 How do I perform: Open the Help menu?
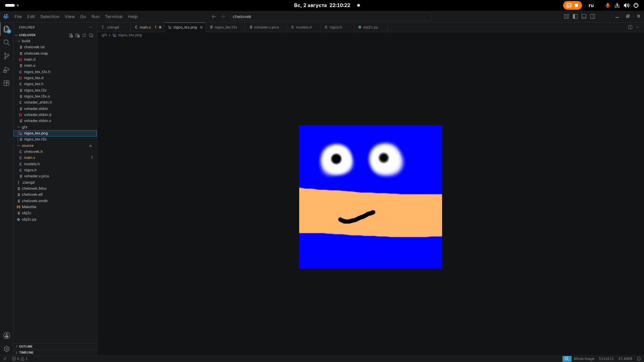click(133, 16)
